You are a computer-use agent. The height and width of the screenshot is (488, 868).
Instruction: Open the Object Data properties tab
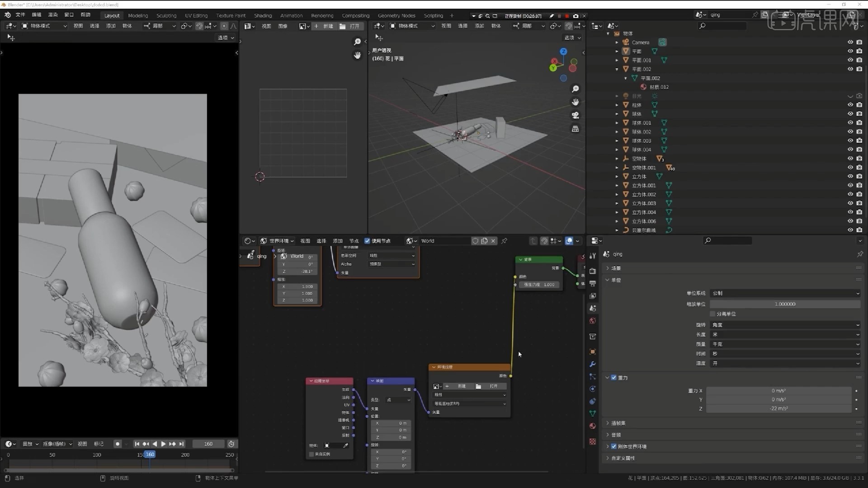593,413
